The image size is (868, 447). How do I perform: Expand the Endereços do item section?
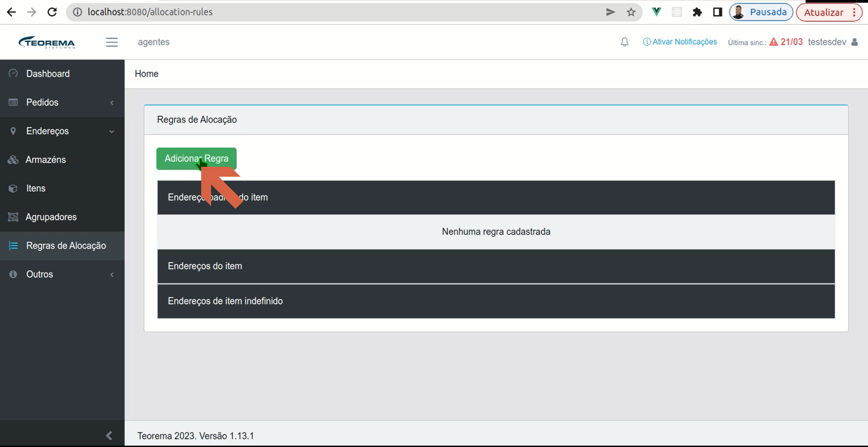tap(496, 266)
